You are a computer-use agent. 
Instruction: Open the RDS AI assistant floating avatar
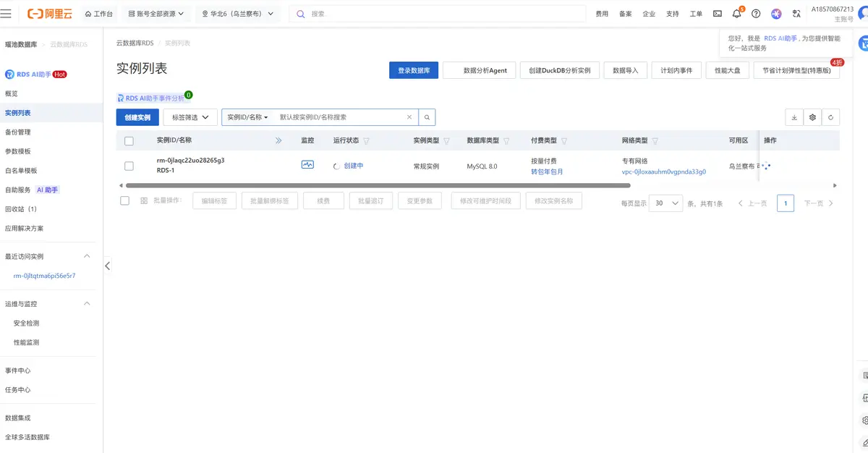coord(864,44)
